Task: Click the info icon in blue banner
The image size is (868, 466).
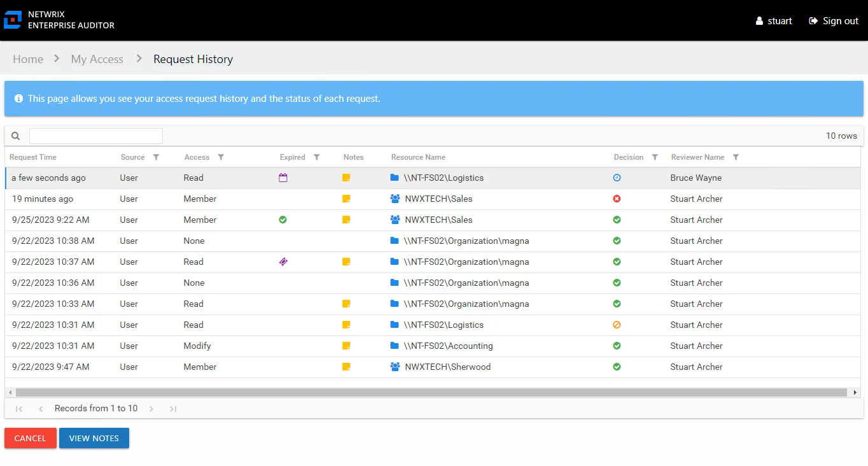Action: (x=18, y=99)
